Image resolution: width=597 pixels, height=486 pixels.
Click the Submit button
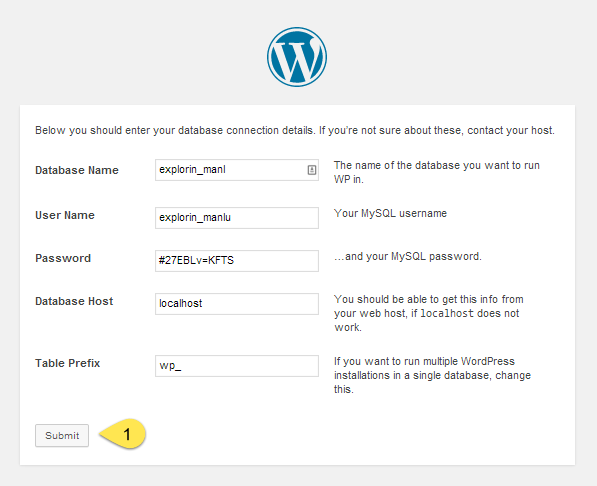pyautogui.click(x=62, y=435)
